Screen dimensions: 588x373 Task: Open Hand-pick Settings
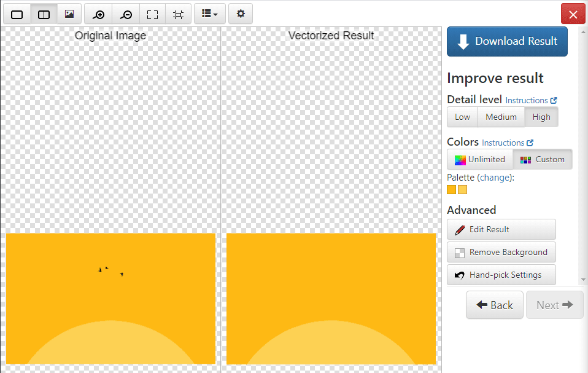tap(501, 275)
